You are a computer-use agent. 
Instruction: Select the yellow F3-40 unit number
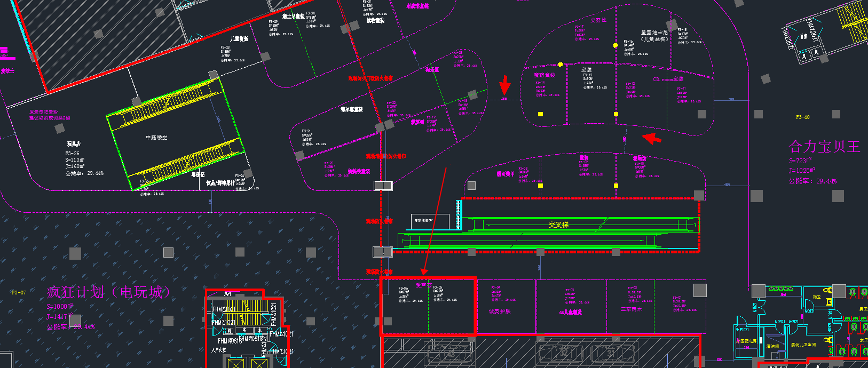click(802, 117)
